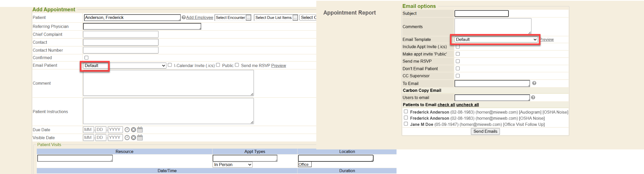644x174 pixels.
Task: Click into the Chief Complaint field
Action: pos(121,34)
